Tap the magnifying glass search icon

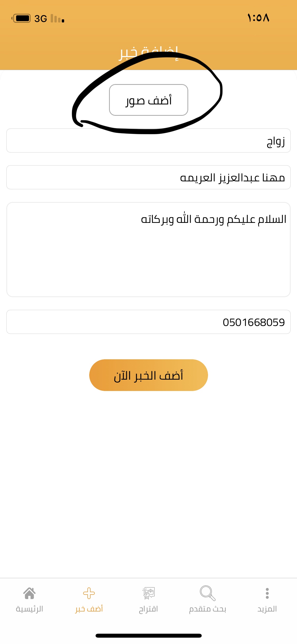[x=208, y=593]
